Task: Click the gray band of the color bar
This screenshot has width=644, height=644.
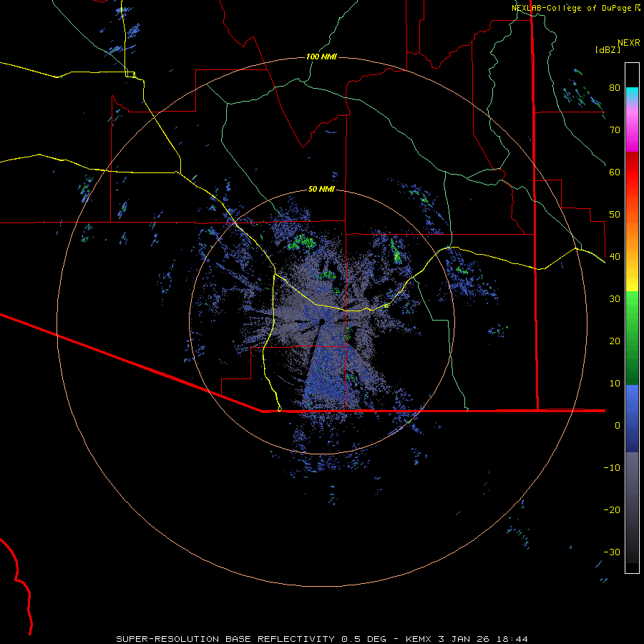Action: (x=632, y=507)
